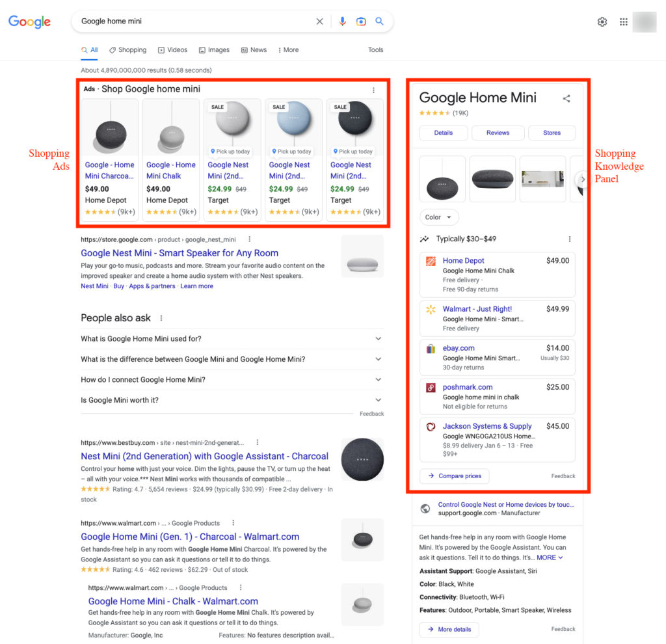Open three-dot menu beside Chalk walmart.com result
The width and height of the screenshot is (666, 644).
coord(241,587)
